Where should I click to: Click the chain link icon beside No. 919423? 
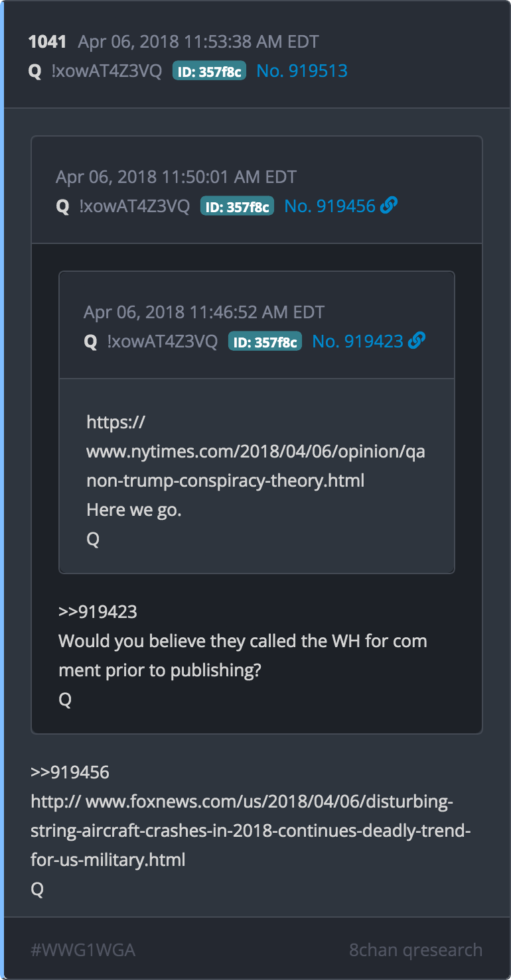(x=417, y=341)
